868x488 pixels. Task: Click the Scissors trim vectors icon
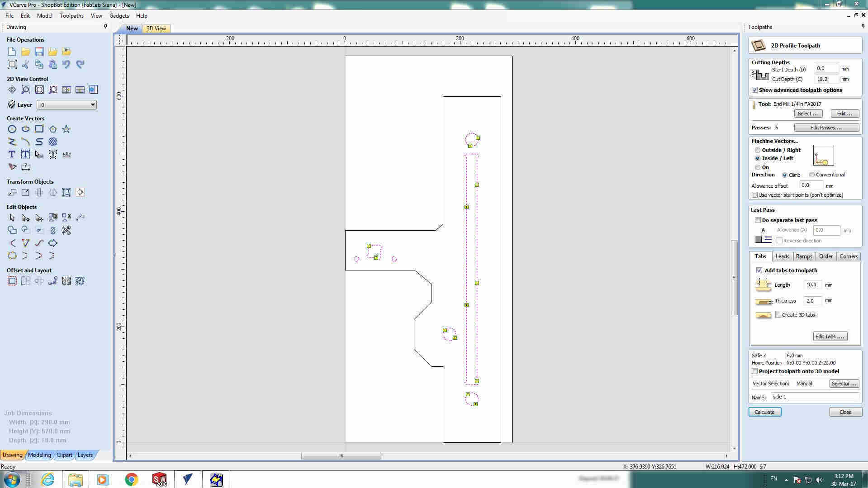66,231
